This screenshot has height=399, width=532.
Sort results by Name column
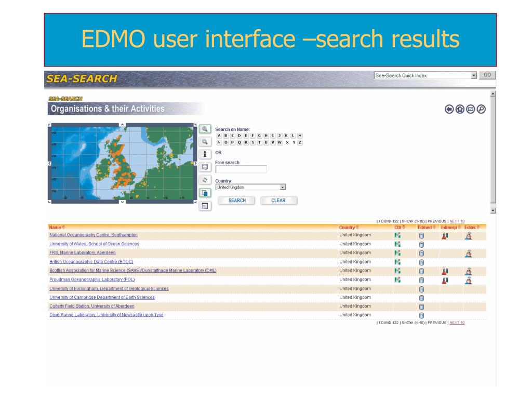[57, 228]
